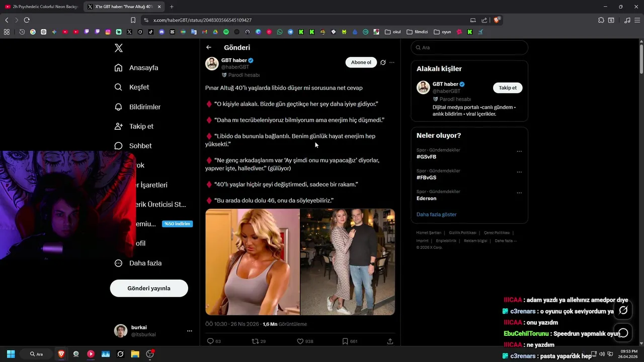644x362 pixels.
Task: Open Daha fazla menu in sidebar
Action: (138, 263)
